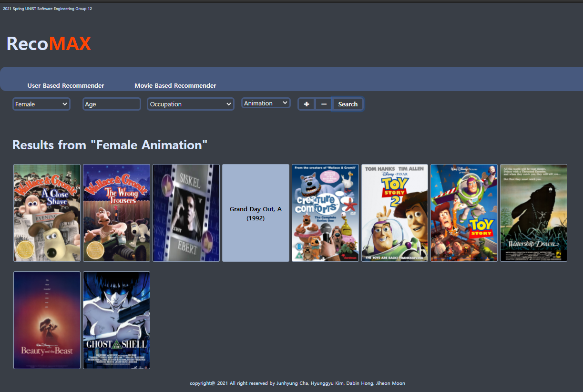The width and height of the screenshot is (583, 392).
Task: Open the Occupation dropdown
Action: (190, 103)
